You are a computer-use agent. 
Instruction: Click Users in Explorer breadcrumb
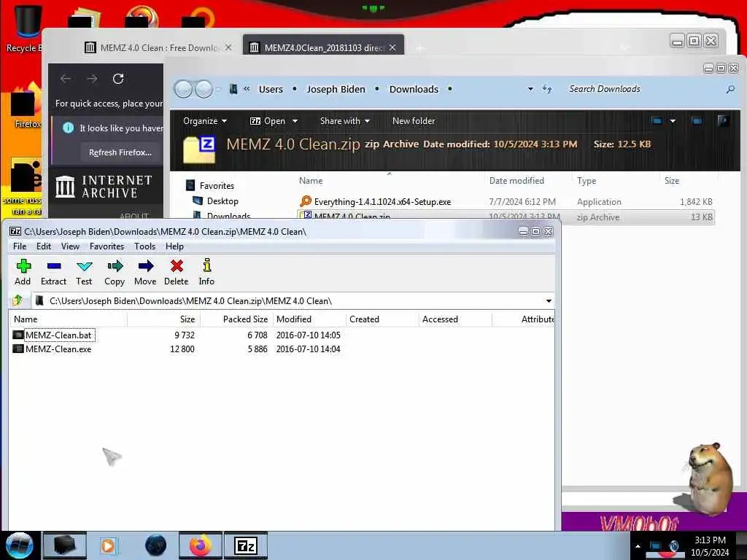coord(271,89)
